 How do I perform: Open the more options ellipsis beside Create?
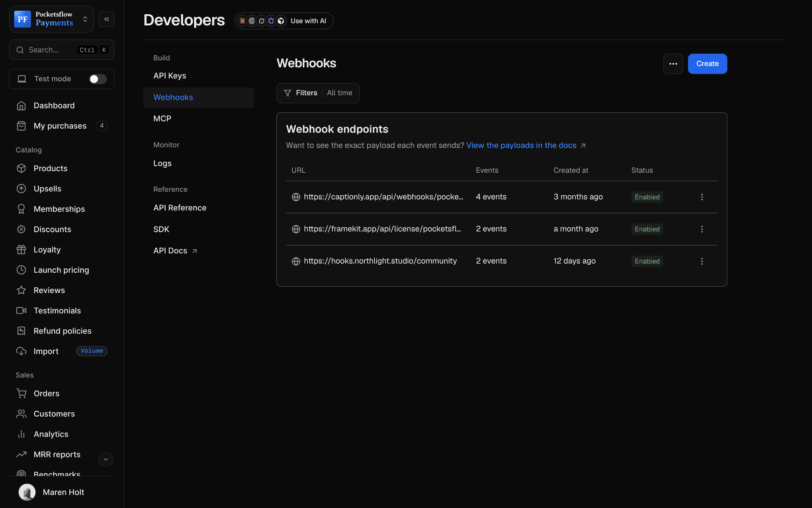pos(673,64)
